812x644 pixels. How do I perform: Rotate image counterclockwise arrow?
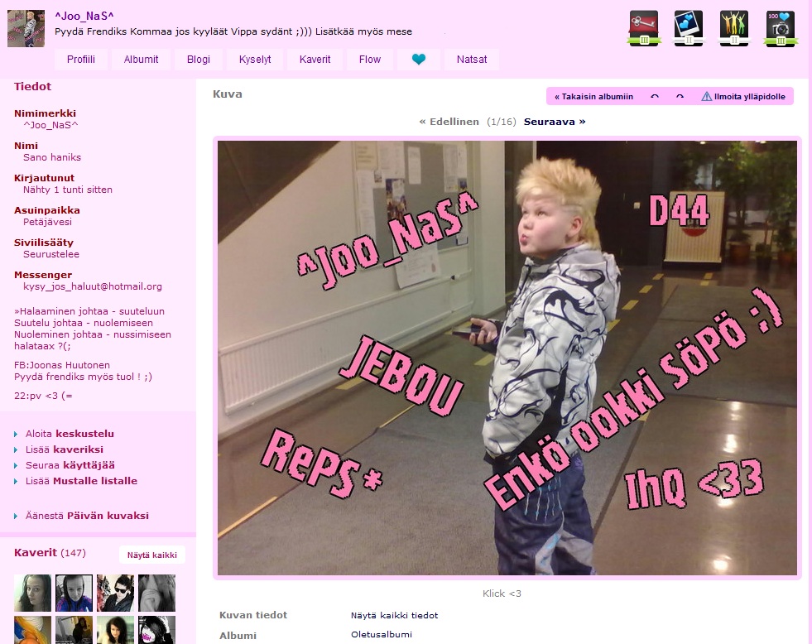[655, 96]
